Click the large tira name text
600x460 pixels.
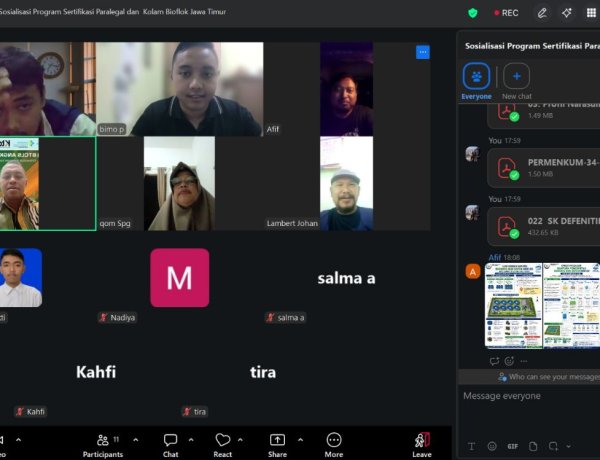tap(263, 372)
